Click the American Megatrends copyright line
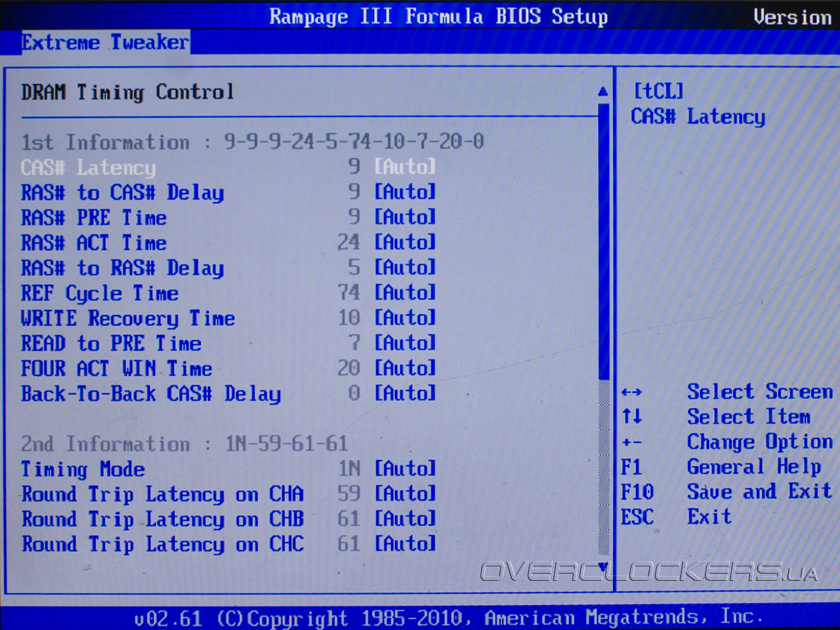This screenshot has height=630, width=840. click(449, 618)
